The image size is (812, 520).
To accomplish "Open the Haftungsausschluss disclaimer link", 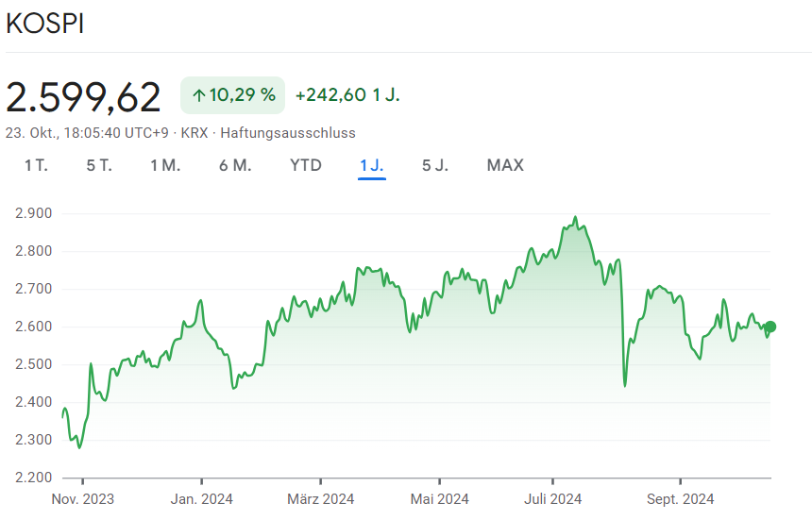I will click(x=288, y=133).
